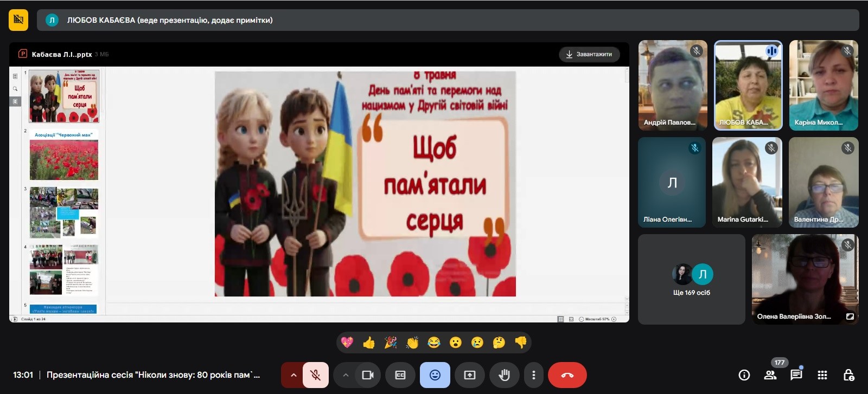
Task: Click the Слайд 1 из 24 status text
Action: (34, 319)
